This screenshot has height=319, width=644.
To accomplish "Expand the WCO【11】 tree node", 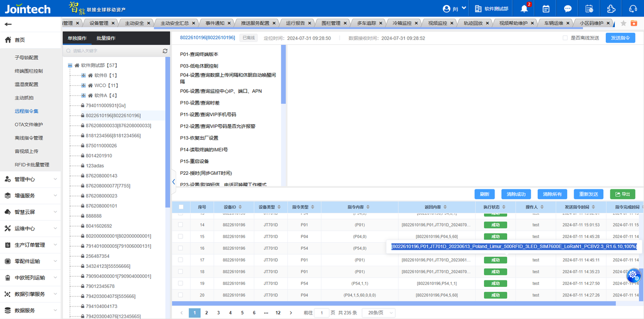I will click(x=84, y=85).
